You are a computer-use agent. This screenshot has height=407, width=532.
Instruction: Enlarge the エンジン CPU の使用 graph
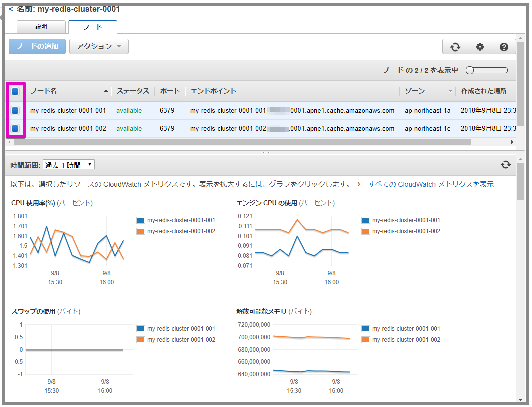[306, 241]
